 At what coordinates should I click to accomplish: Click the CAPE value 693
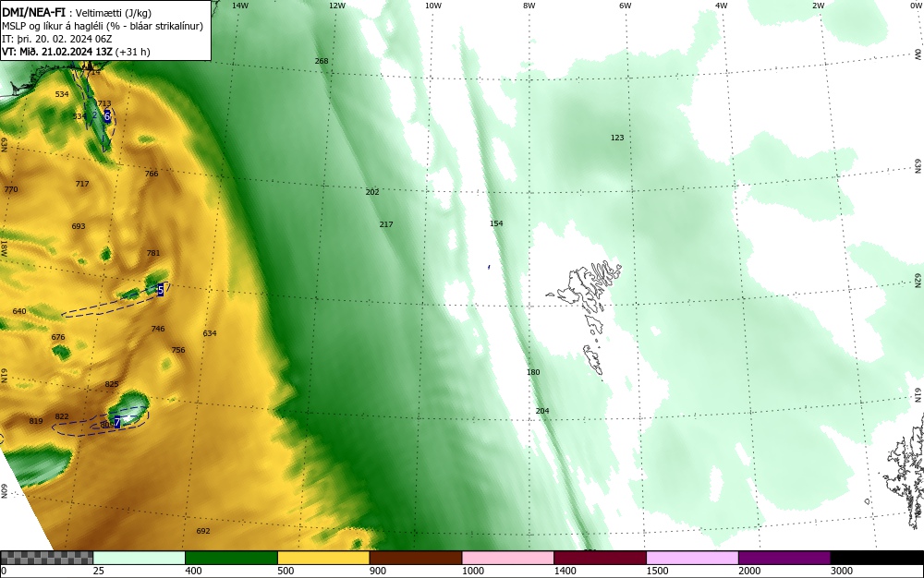(79, 226)
